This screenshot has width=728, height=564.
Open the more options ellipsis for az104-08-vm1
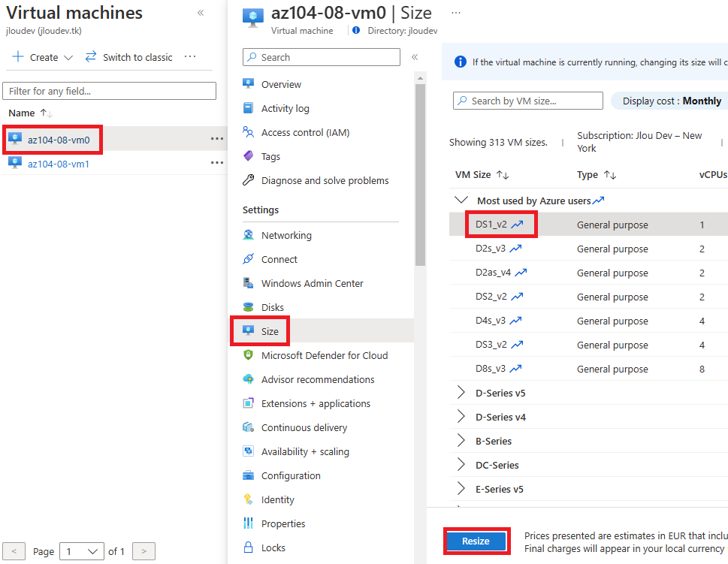[x=217, y=163]
